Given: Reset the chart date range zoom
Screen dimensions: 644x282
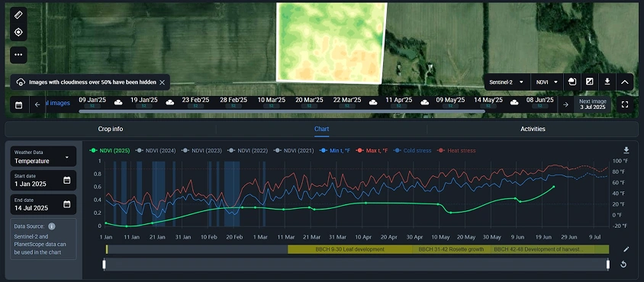Looking at the screenshot, I should 623,264.
